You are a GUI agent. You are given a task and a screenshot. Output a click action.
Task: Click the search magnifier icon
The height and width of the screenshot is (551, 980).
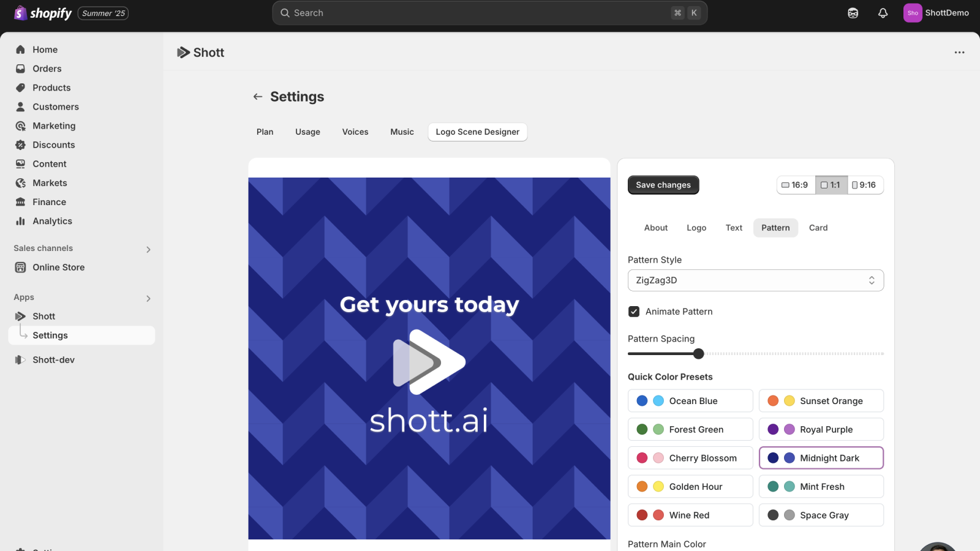(x=285, y=13)
